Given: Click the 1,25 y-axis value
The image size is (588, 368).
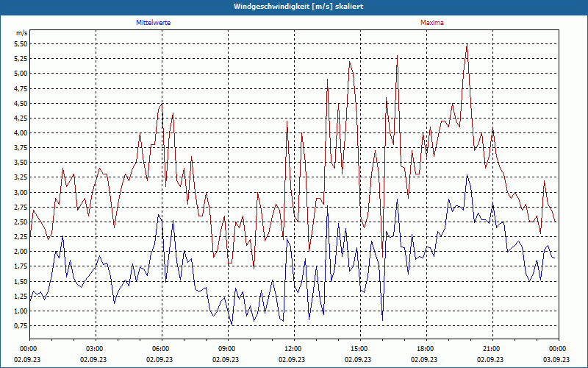Looking at the screenshot, I should click(x=22, y=296).
